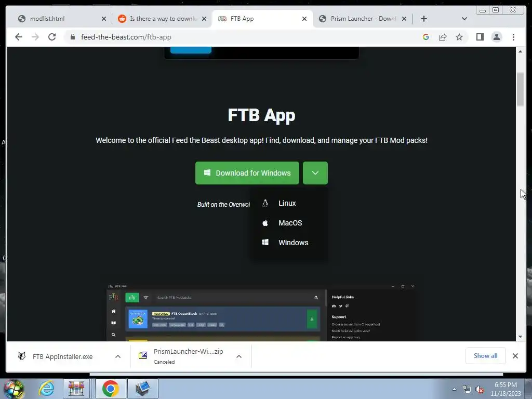Image resolution: width=532 pixels, height=399 pixels.
Task: Click the page scrollbar thumb
Action: coord(520,89)
